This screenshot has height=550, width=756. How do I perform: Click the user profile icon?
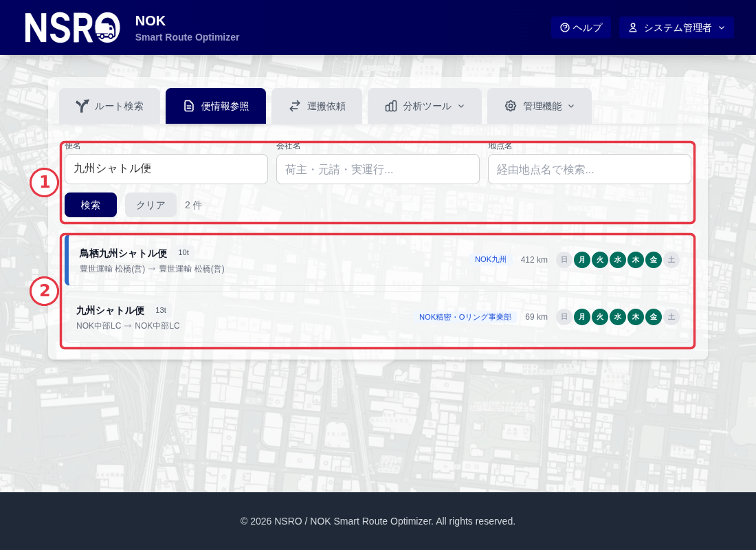pos(633,27)
